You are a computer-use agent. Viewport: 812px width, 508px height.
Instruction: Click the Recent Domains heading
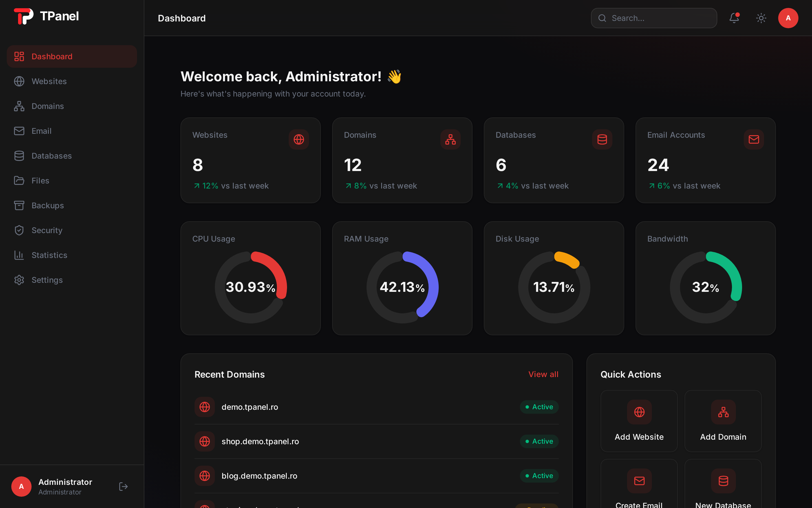coord(230,374)
